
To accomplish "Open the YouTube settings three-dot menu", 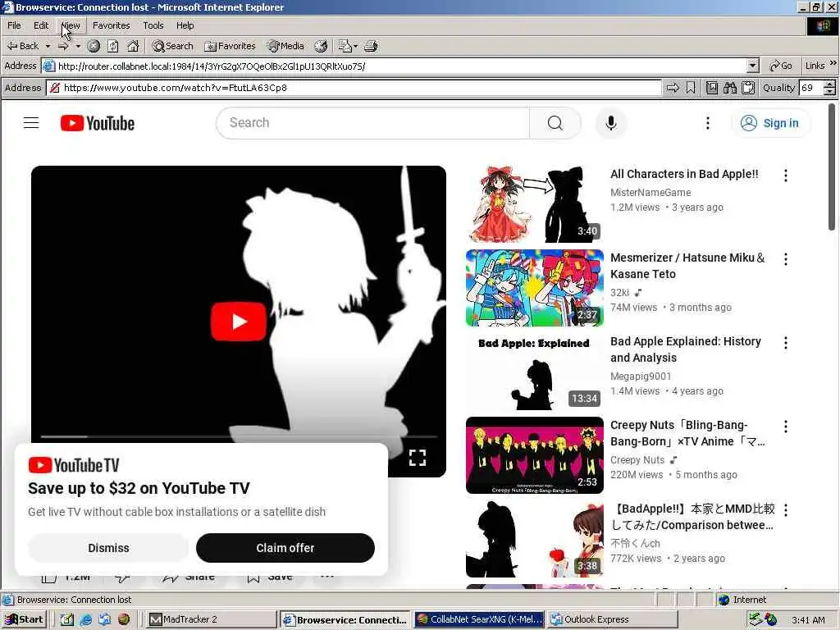I will point(708,123).
